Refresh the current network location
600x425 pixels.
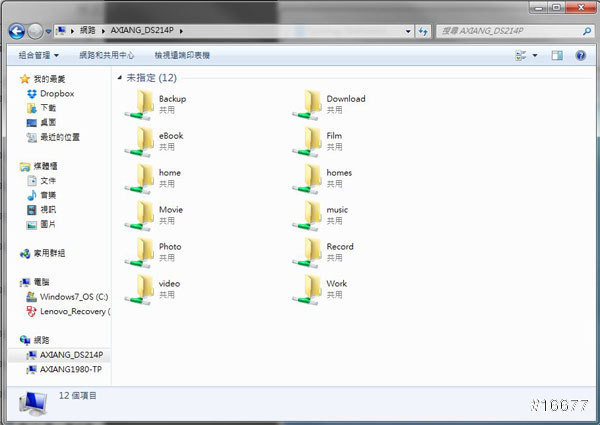point(423,31)
